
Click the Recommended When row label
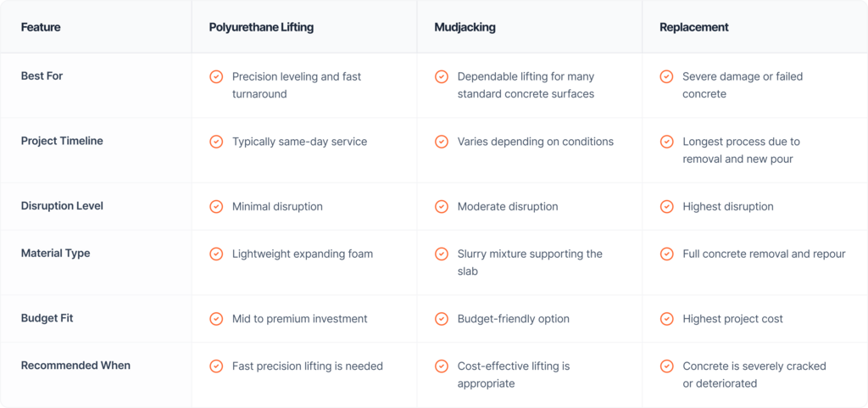pyautogui.click(x=75, y=366)
